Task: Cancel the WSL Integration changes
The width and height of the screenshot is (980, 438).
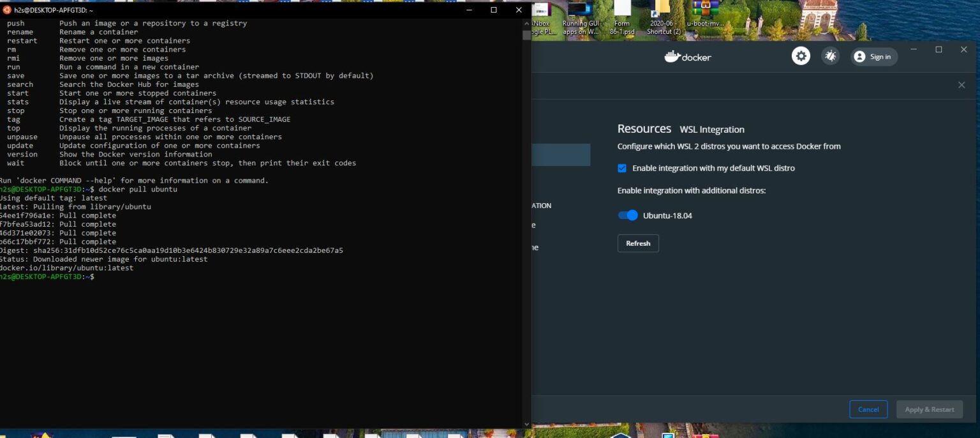Action: [x=868, y=409]
